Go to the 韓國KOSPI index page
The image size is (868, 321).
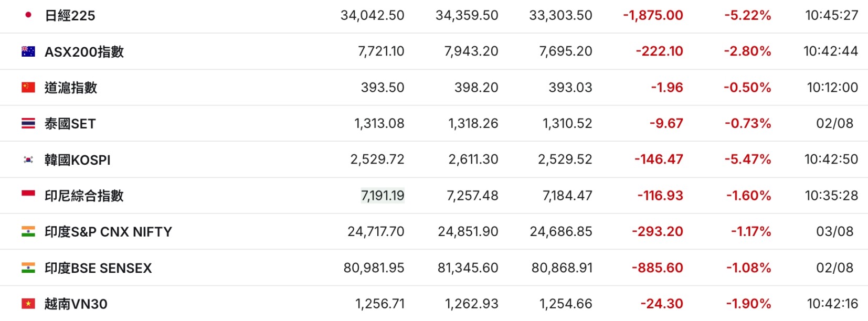[x=77, y=160]
